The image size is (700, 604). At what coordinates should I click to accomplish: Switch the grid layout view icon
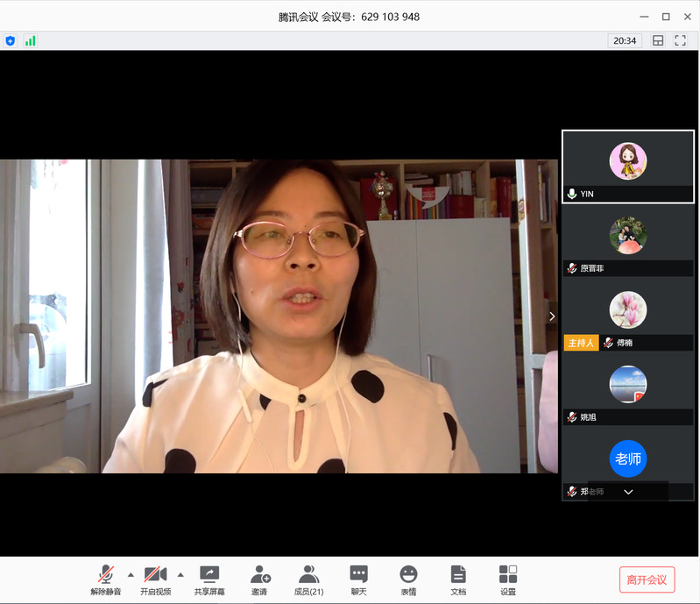click(658, 40)
